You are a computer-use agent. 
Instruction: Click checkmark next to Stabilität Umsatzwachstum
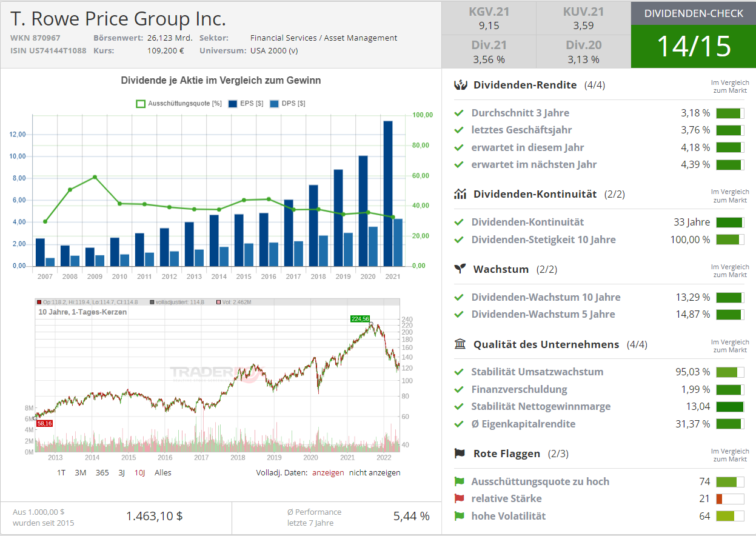tap(459, 372)
